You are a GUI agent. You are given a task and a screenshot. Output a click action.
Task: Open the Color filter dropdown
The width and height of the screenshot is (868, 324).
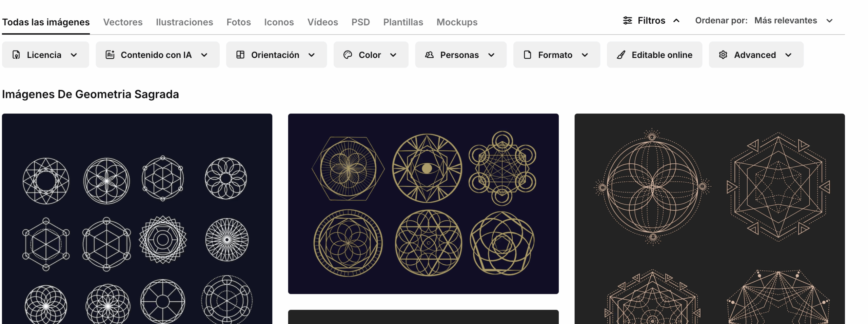coord(371,55)
